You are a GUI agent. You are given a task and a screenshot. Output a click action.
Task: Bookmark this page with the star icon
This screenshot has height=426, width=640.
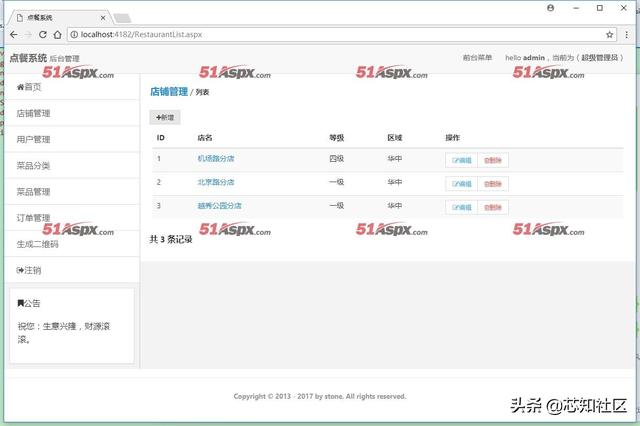pyautogui.click(x=609, y=35)
